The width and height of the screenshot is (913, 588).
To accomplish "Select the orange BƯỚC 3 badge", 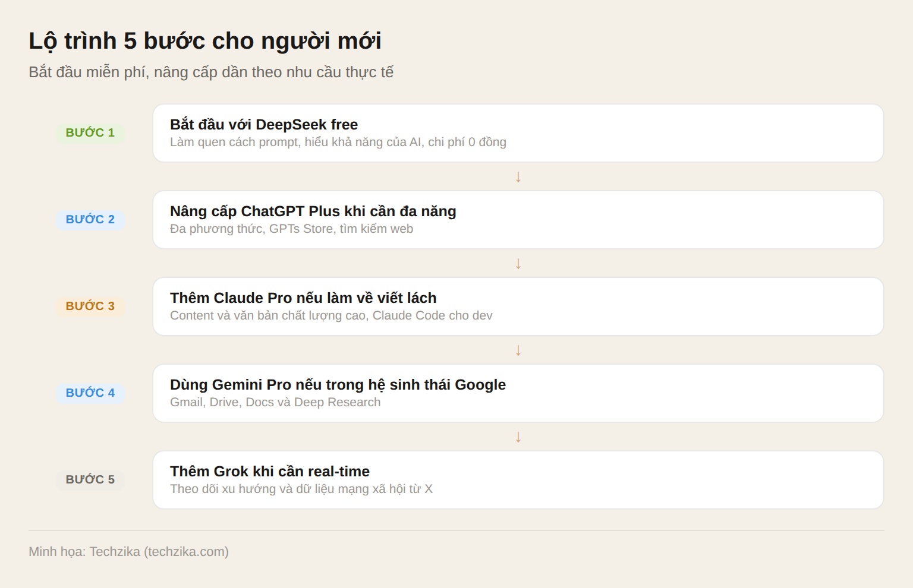I will 90,306.
